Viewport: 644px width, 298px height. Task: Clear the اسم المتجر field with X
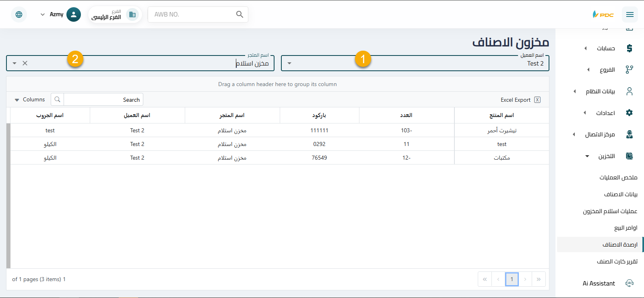point(25,63)
